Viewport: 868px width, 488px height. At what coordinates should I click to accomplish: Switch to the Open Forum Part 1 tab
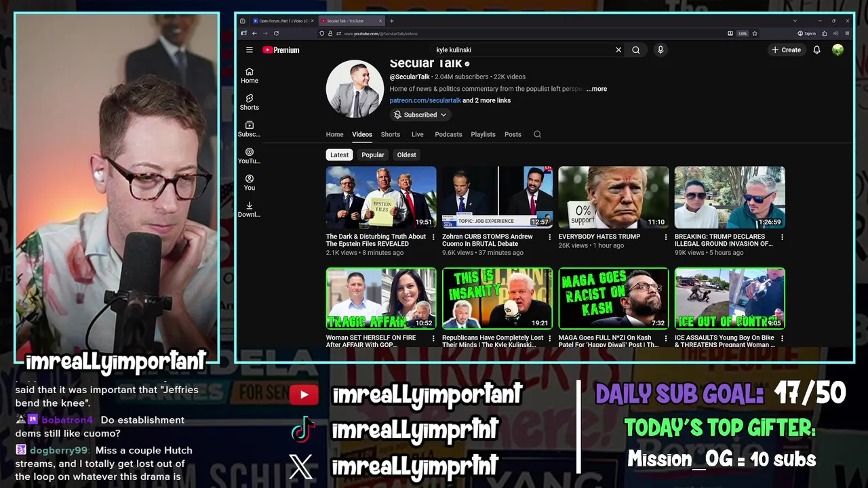[x=283, y=21]
